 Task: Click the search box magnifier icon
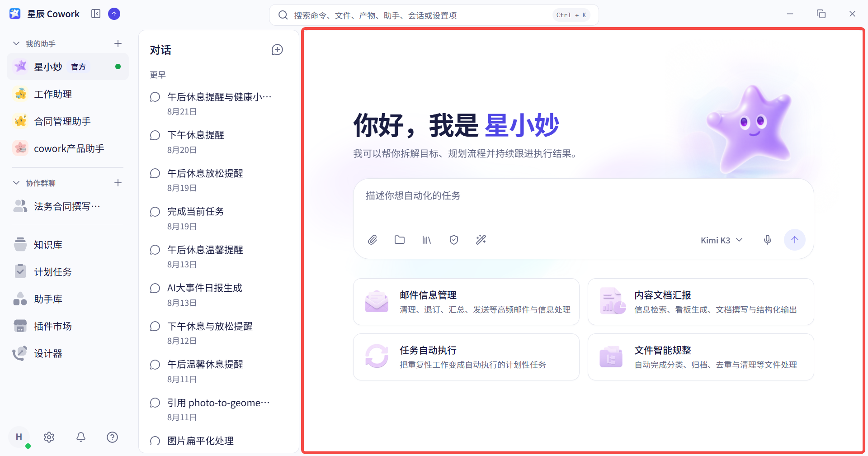pos(283,15)
